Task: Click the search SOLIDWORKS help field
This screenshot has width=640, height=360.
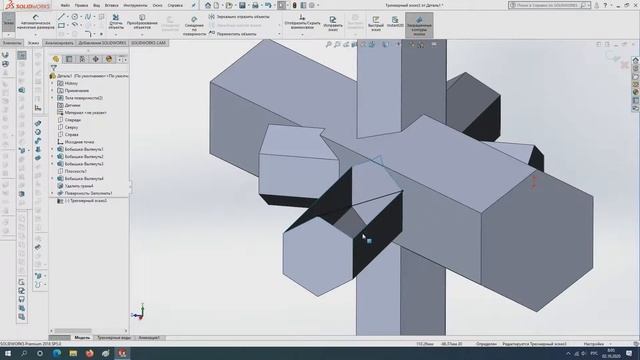Action: point(549,5)
